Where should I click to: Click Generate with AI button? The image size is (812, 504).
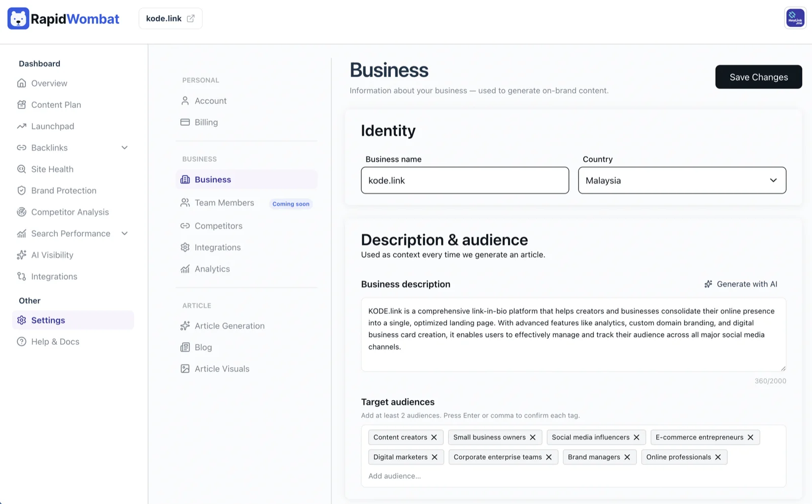[x=741, y=284]
